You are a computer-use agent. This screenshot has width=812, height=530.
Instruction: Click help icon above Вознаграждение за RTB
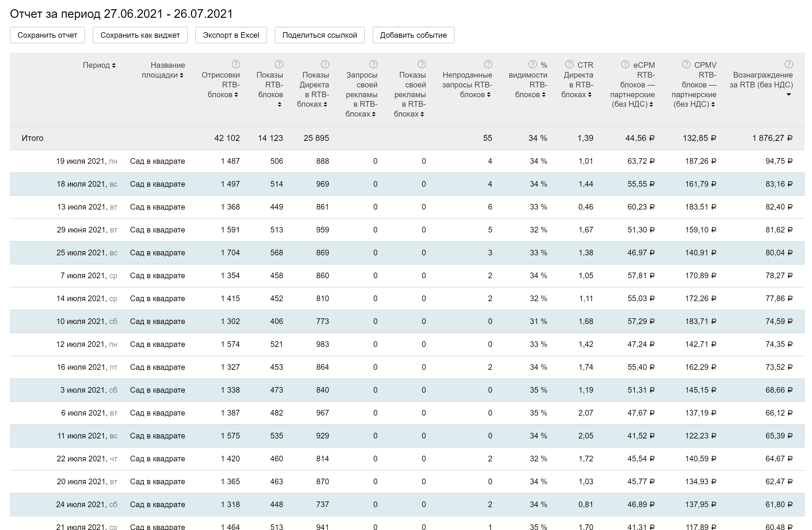pos(789,64)
